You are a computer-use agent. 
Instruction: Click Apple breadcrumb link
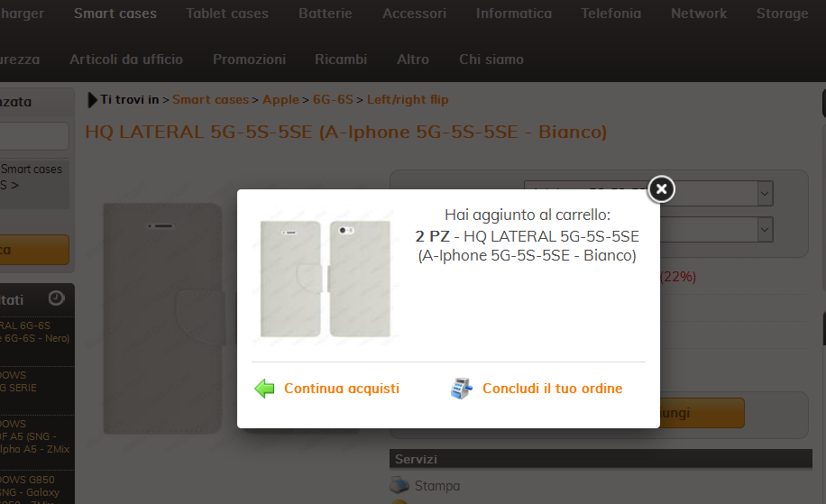click(280, 99)
